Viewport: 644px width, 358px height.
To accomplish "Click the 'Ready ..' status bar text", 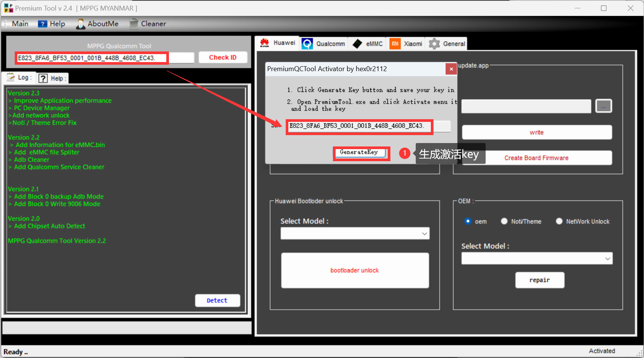I will click(x=15, y=352).
